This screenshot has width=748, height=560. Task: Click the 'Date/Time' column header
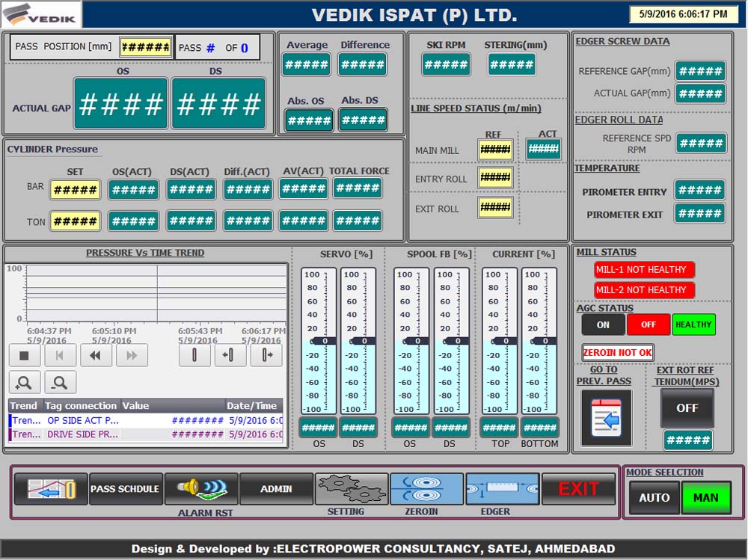click(254, 406)
